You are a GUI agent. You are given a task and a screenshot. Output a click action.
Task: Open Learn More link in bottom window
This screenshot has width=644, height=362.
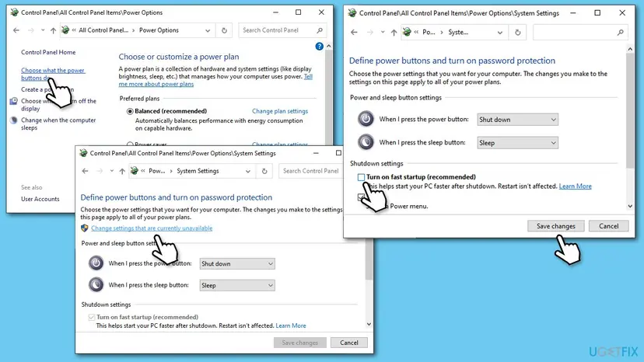coord(291,326)
